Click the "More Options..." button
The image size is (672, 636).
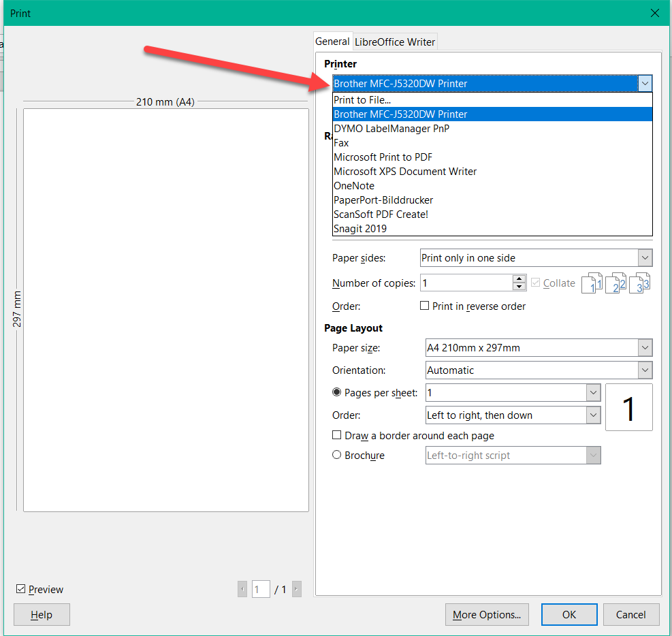pos(487,614)
